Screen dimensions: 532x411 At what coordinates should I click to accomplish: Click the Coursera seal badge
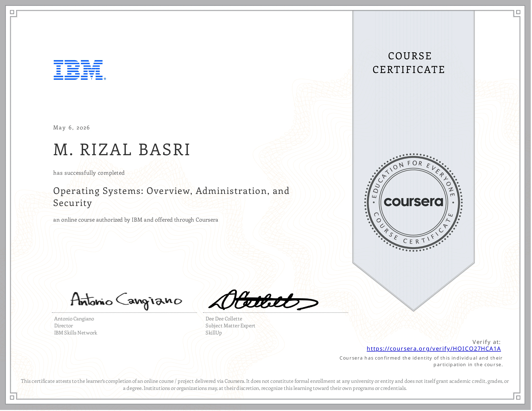coord(414,203)
